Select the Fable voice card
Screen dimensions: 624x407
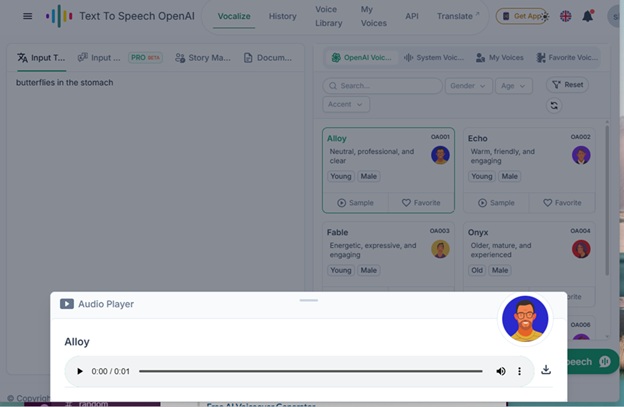(x=388, y=257)
